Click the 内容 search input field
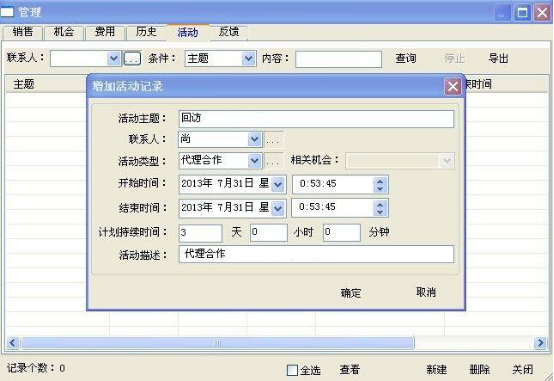This screenshot has width=554, height=381. click(x=338, y=59)
